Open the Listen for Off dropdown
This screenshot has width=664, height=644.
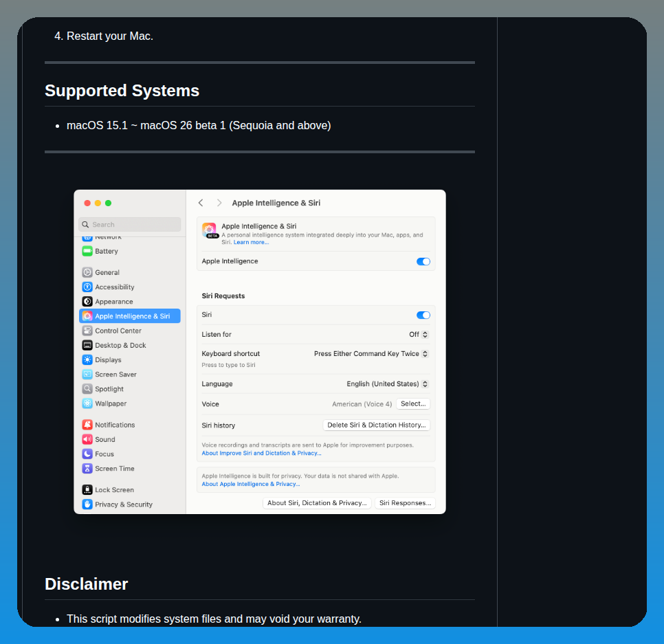tap(419, 335)
